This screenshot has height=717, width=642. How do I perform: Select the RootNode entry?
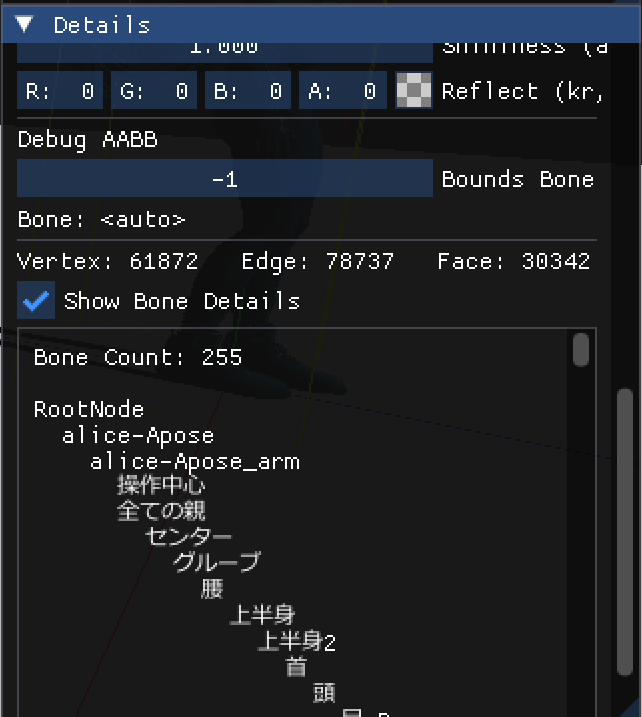(89, 409)
